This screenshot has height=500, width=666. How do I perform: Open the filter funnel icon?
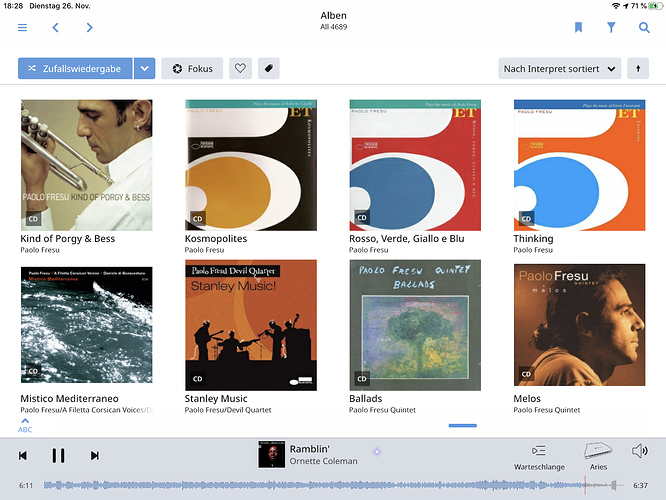[611, 28]
